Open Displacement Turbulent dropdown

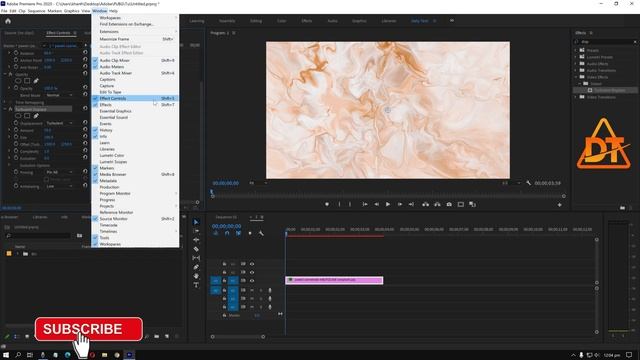[59, 123]
